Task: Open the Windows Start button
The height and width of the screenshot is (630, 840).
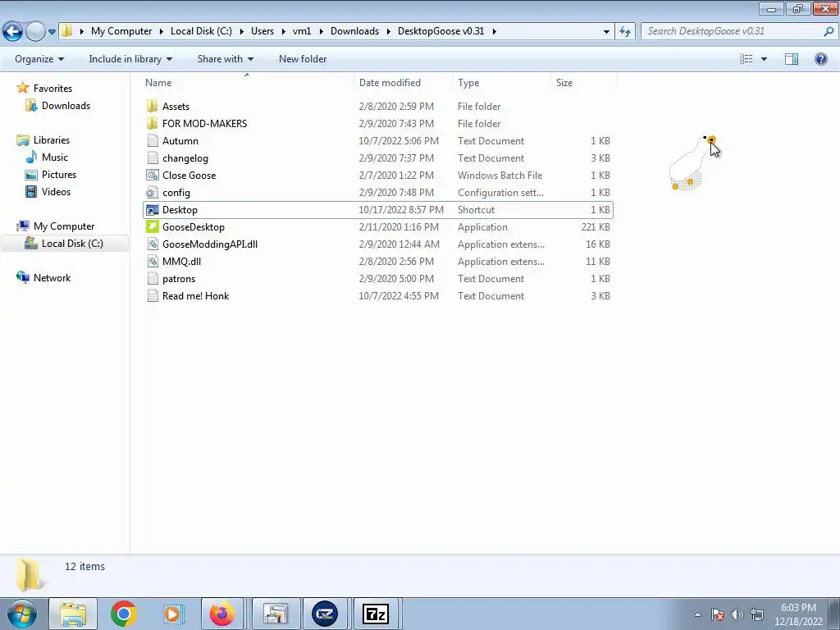Action: point(21,614)
